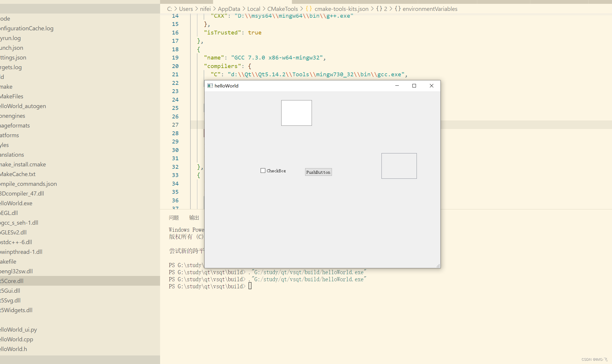The height and width of the screenshot is (364, 612).
Task: Select Qt5Core.dll in the file list
Action: 80,281
